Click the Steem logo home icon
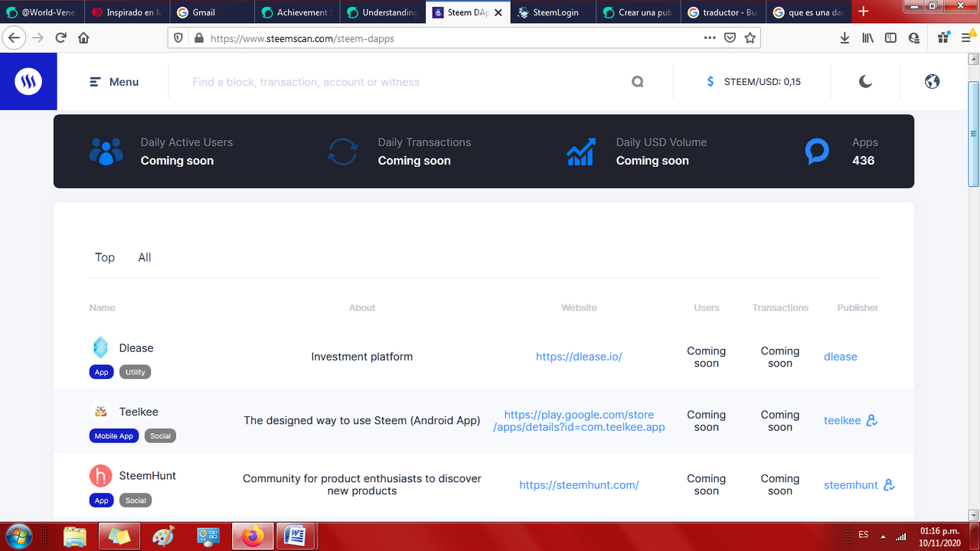The height and width of the screenshot is (551, 980). pos(28,81)
